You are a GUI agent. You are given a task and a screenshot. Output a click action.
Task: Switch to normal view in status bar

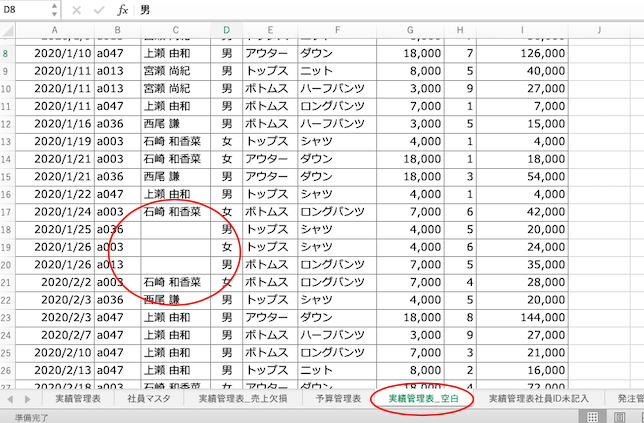click(x=593, y=416)
